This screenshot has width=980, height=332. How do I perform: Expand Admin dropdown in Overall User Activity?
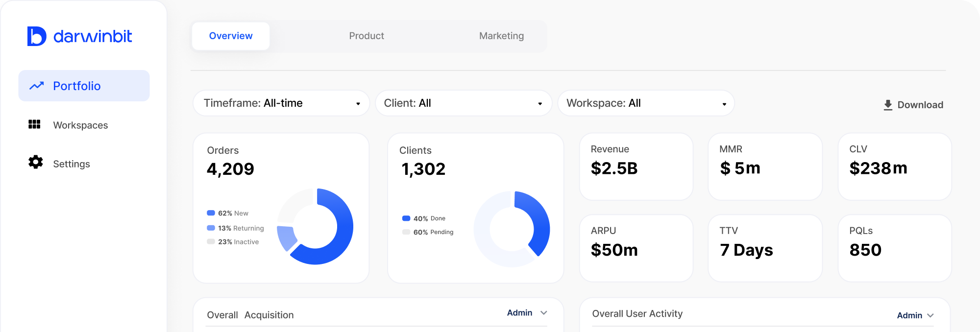point(915,315)
